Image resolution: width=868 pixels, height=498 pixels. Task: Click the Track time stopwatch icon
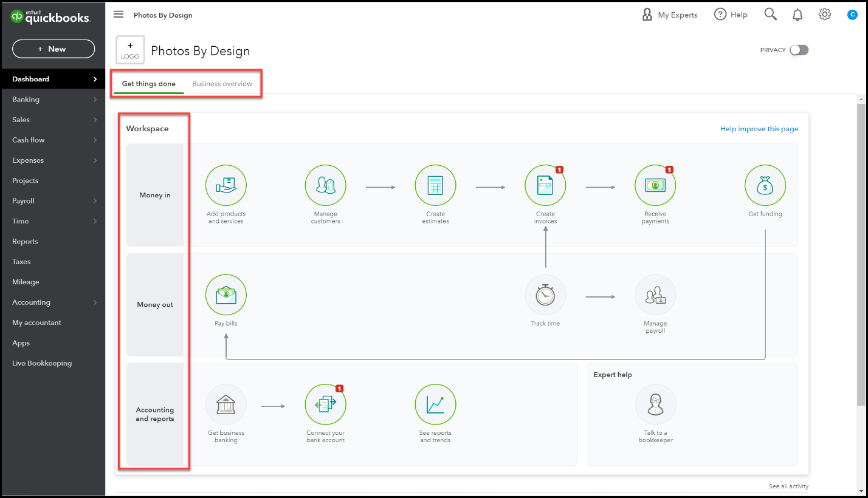click(x=545, y=295)
